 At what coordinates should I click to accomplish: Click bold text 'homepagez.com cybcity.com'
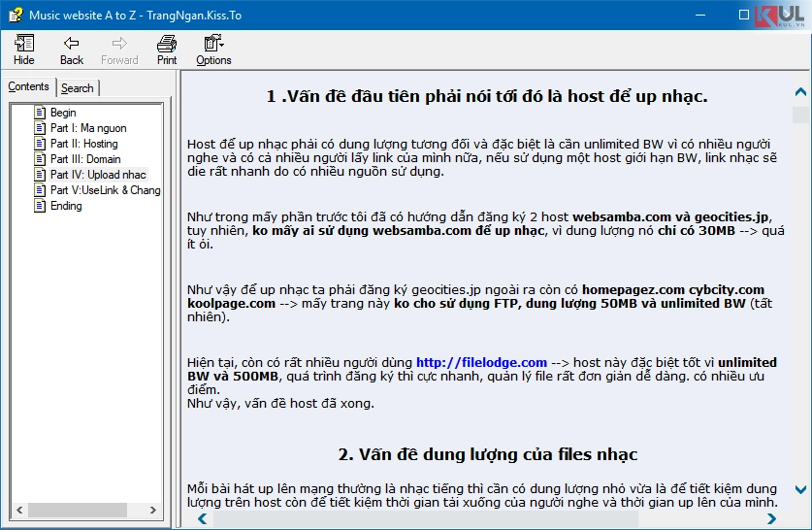pos(673,289)
